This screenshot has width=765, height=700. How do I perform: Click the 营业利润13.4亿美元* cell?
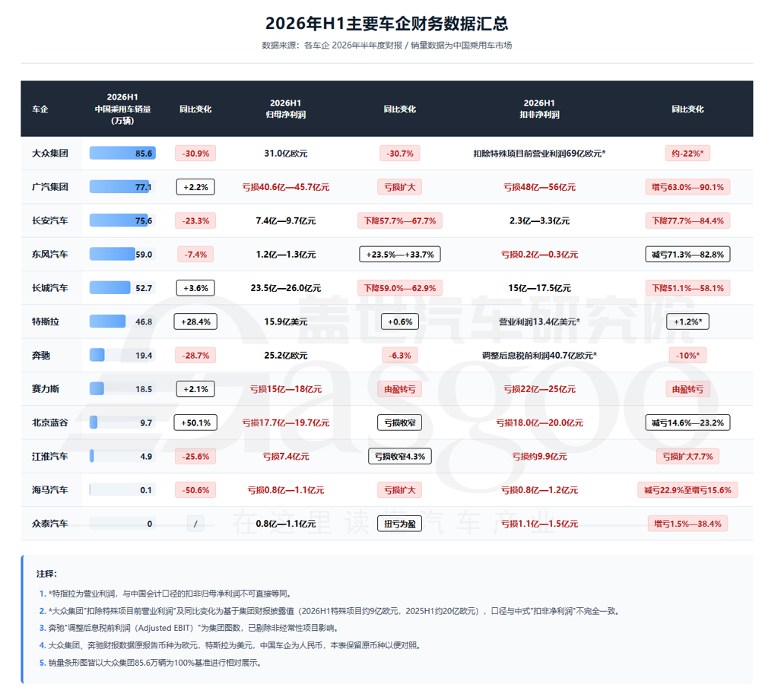click(539, 321)
